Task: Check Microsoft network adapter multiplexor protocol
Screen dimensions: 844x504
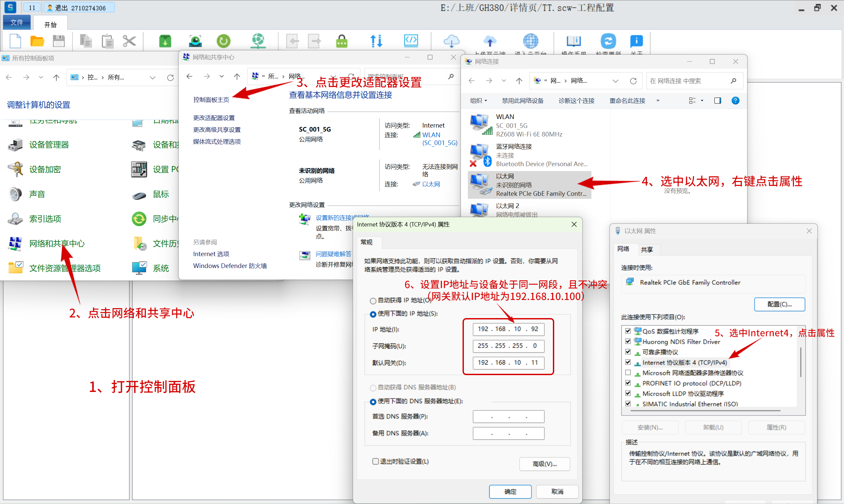Action: 628,372
